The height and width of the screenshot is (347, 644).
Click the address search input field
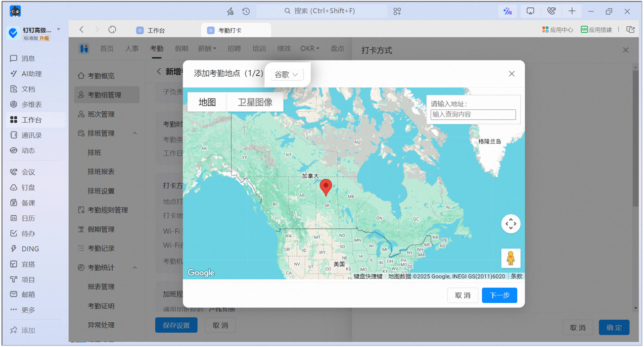(x=473, y=114)
